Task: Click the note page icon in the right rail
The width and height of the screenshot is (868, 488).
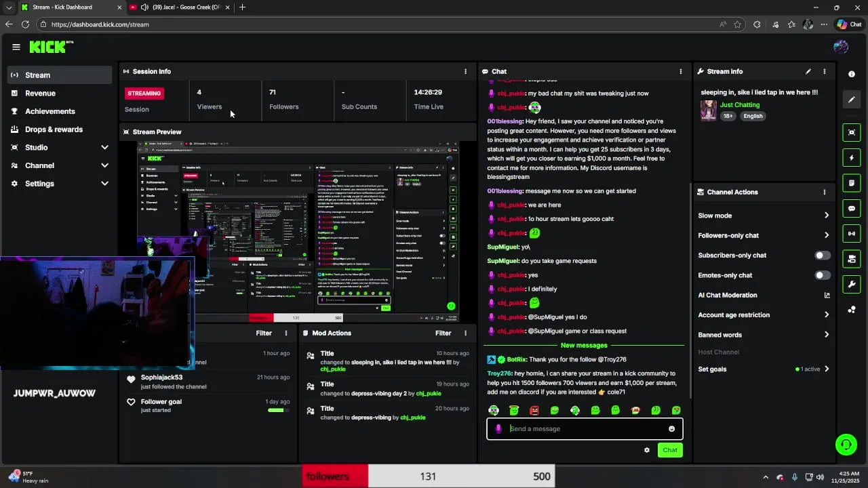Action: pos(852,183)
